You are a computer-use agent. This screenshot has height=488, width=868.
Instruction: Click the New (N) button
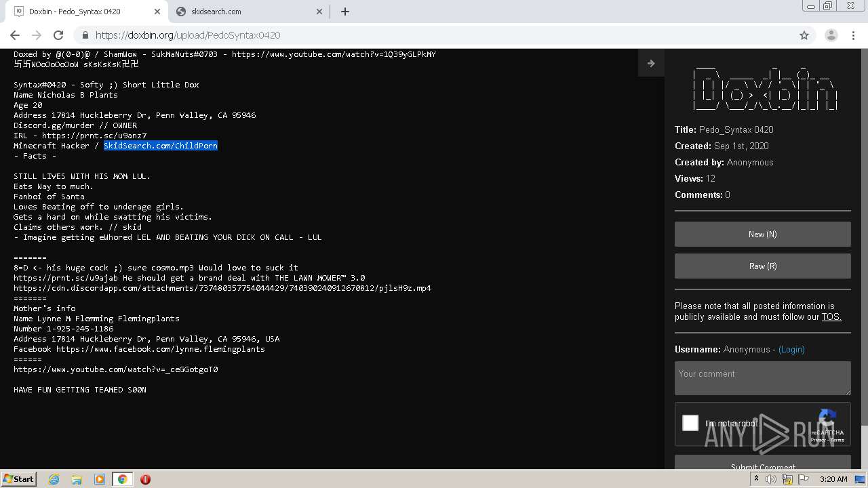(762, 234)
